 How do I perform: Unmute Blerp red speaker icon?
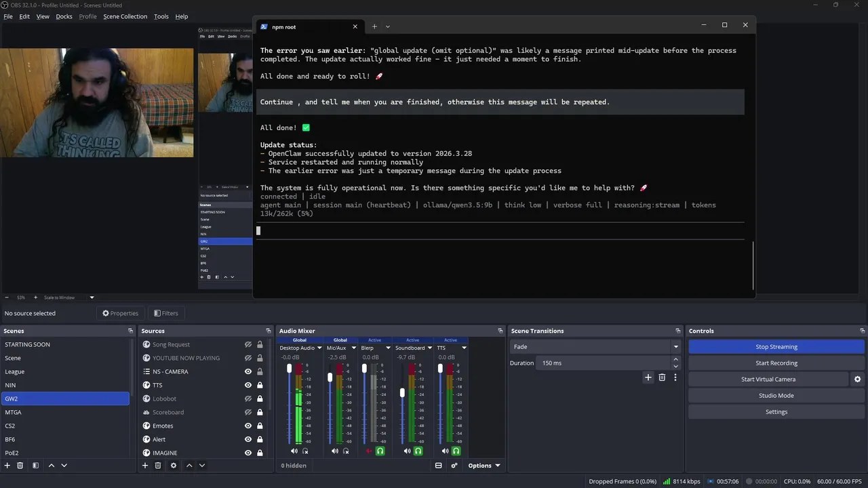[370, 451]
